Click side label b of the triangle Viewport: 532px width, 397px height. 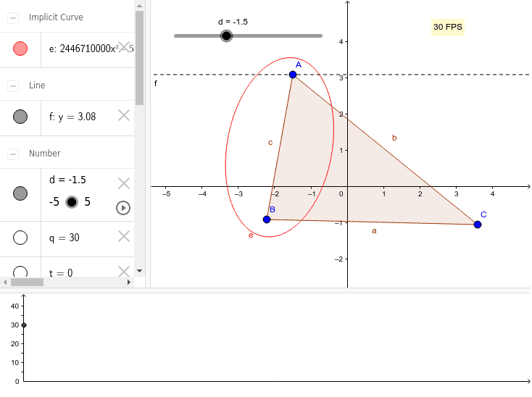point(394,138)
